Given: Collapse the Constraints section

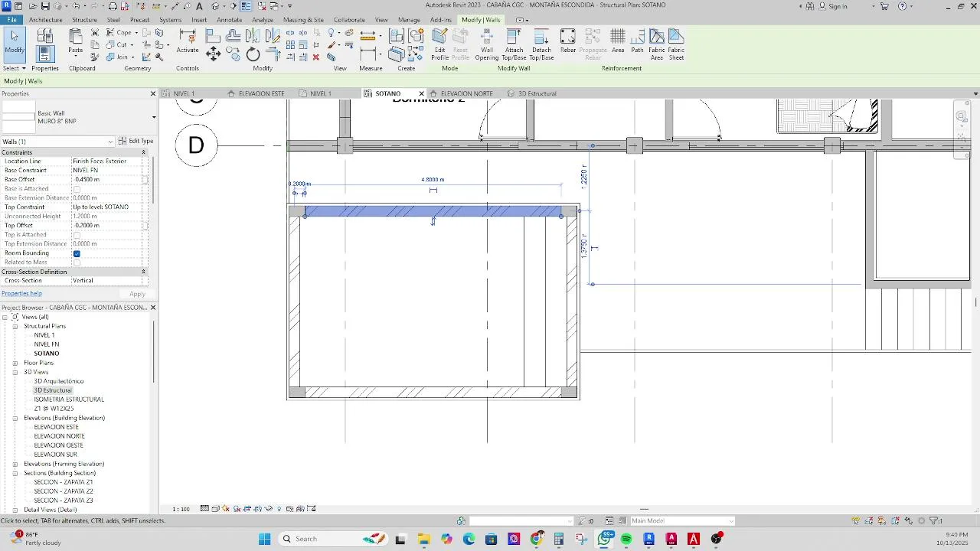Looking at the screenshot, I should (x=143, y=152).
